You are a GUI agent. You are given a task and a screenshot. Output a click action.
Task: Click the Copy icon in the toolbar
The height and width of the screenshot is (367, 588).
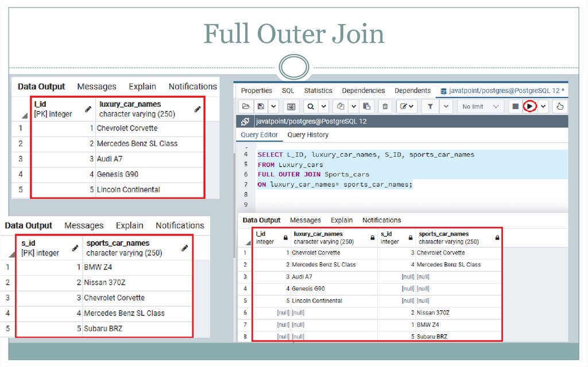point(341,107)
